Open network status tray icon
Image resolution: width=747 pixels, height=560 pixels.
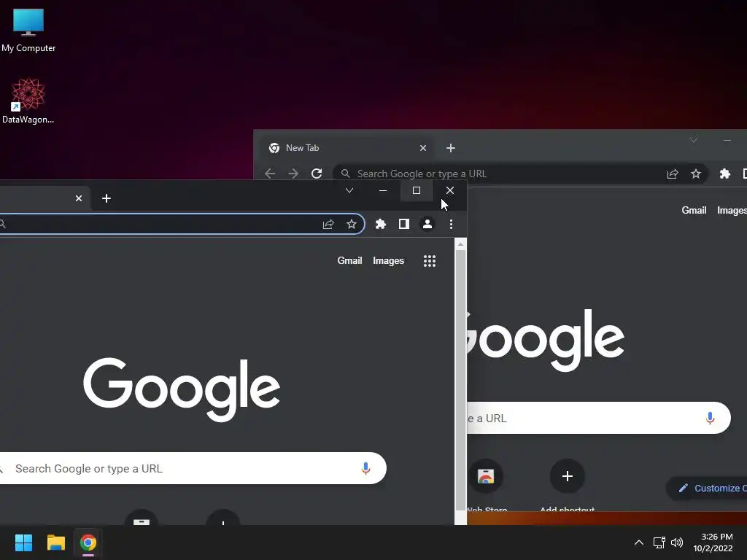659,542
